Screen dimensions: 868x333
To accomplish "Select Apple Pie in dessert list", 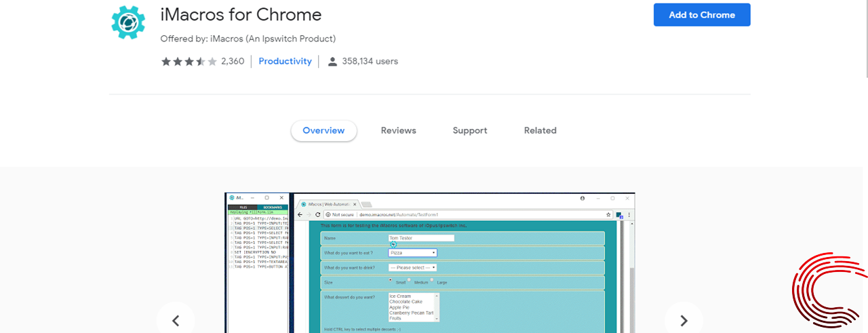I will point(399,307).
